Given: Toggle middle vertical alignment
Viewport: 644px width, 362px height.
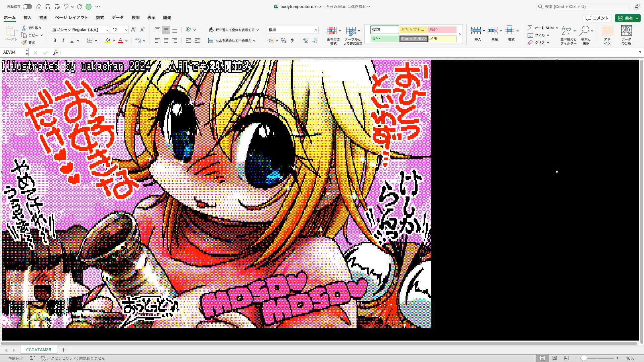Looking at the screenshot, I should (166, 30).
